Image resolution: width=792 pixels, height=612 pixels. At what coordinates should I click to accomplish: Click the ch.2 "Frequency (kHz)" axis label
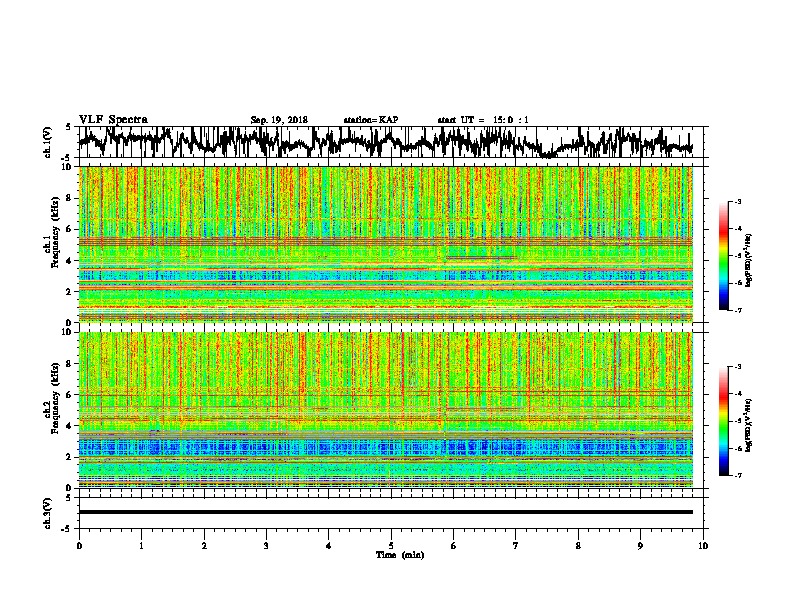click(x=55, y=398)
